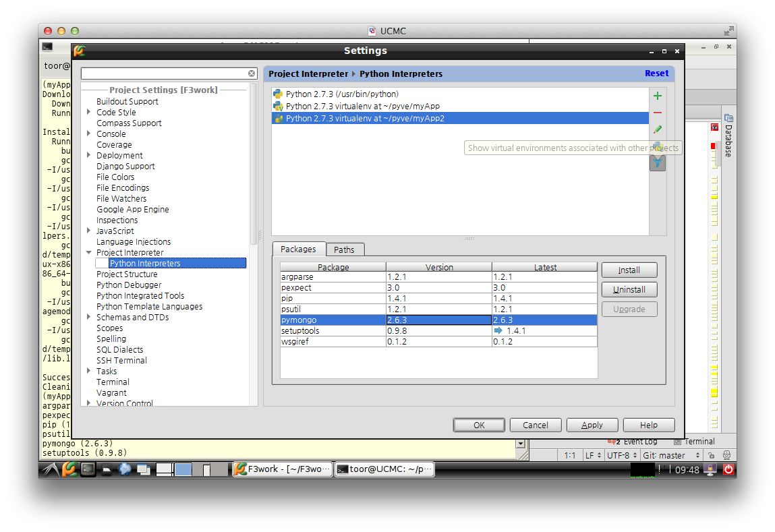This screenshot has height=532, width=775.
Task: Open the terminal launcher in the taskbar
Action: 88,469
